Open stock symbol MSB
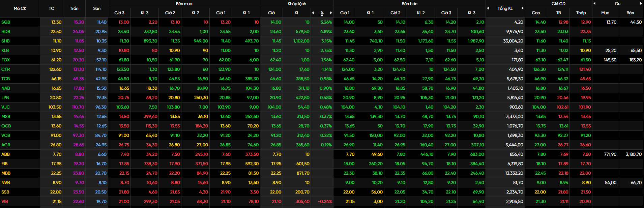644x208 pixels. pos(6,117)
